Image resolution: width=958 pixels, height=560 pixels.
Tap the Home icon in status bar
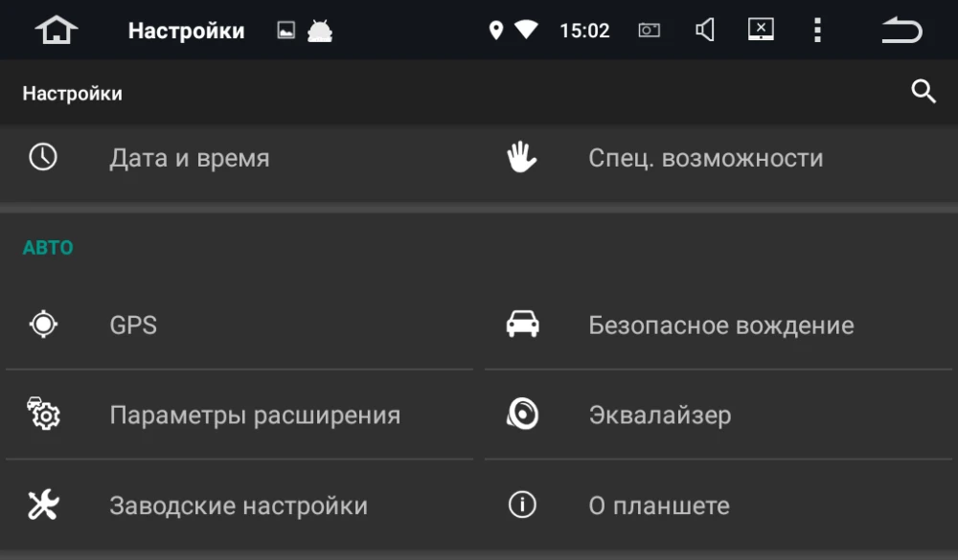pyautogui.click(x=57, y=30)
